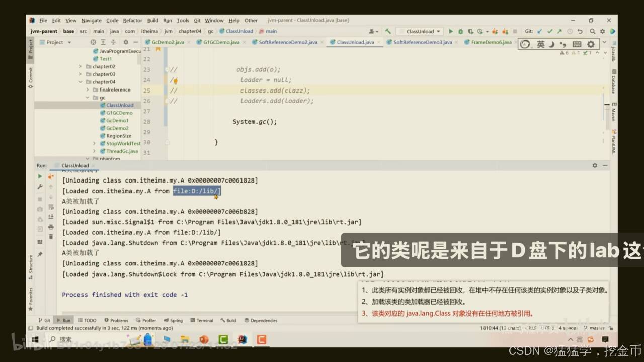644x362 pixels.
Task: Run ClassUnload with the toolbar Run icon
Action: (451, 31)
